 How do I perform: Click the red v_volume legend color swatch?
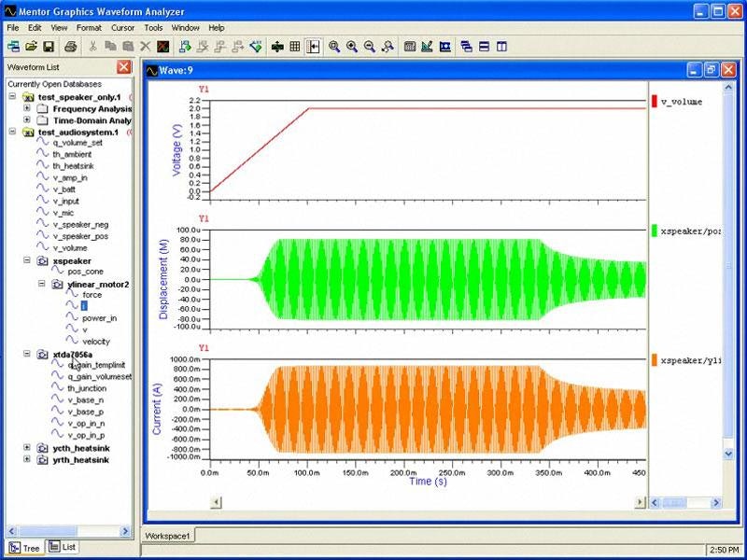point(655,102)
